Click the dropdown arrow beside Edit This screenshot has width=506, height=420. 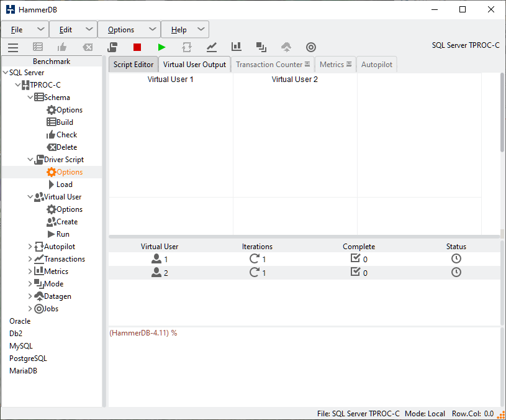pyautogui.click(x=89, y=29)
